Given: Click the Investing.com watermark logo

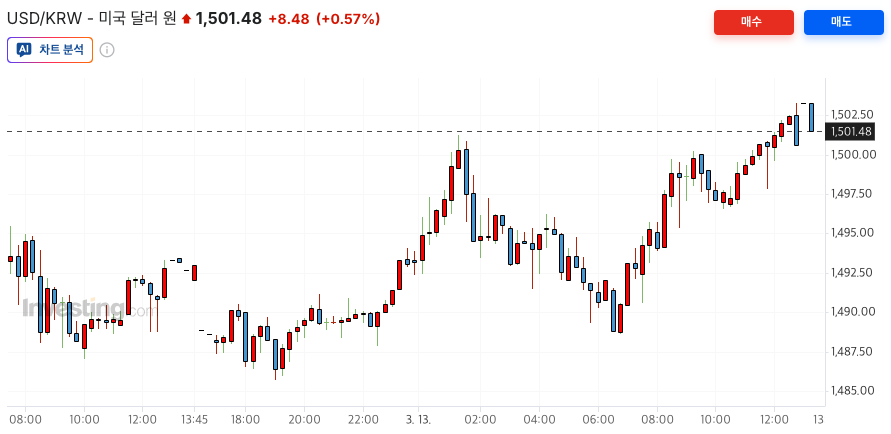Looking at the screenshot, I should click(85, 308).
